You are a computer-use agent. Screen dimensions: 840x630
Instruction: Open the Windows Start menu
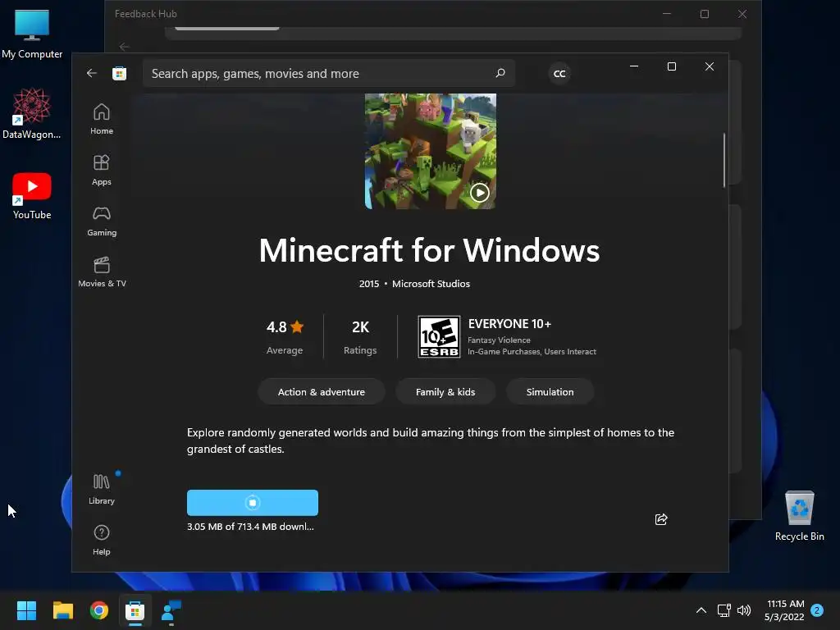tap(26, 610)
